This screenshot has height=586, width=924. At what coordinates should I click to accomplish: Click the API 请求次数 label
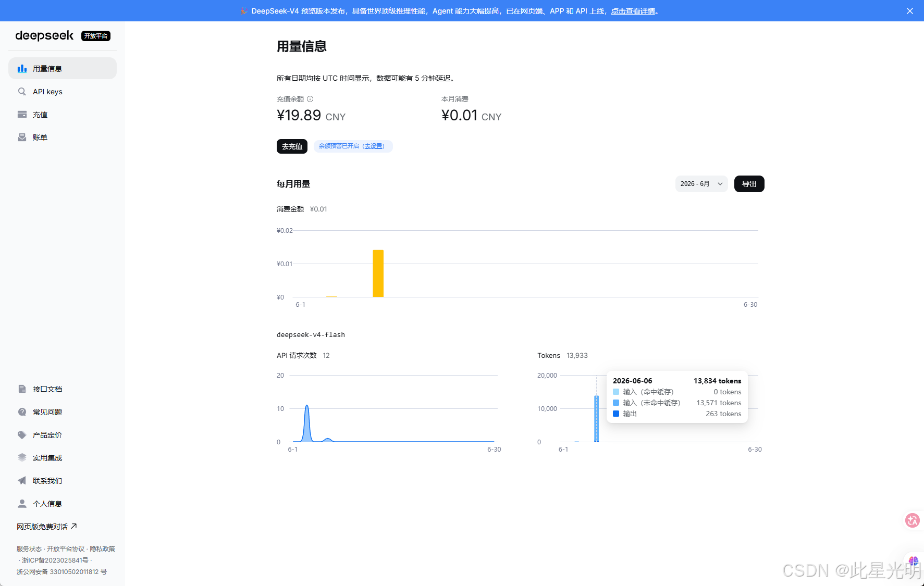coord(297,355)
